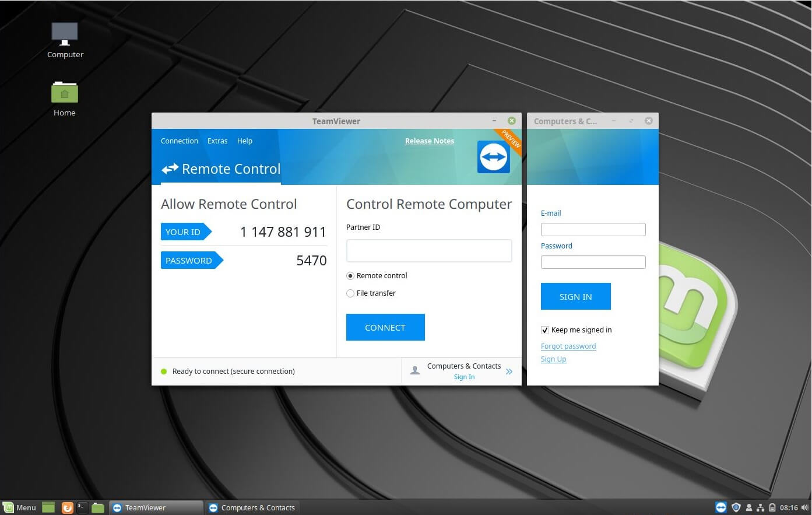Click inside the Partner ID field
Screen dimensions: 812x515
[x=429, y=250]
